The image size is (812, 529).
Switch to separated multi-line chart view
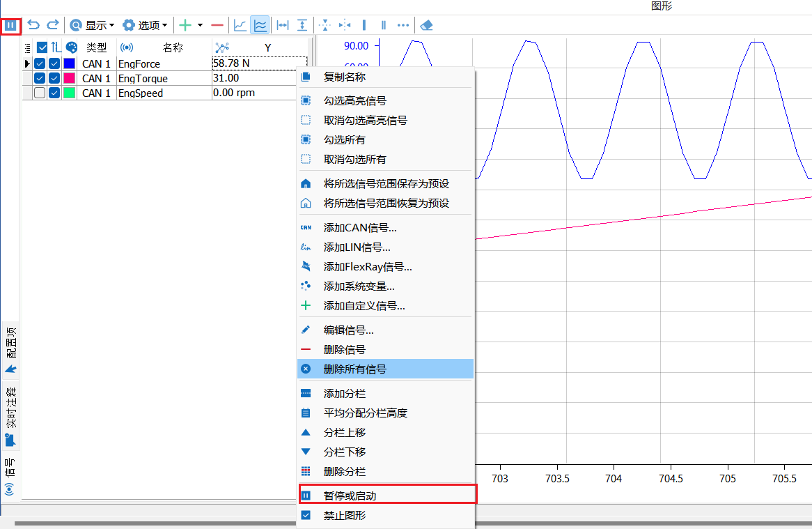coord(260,25)
